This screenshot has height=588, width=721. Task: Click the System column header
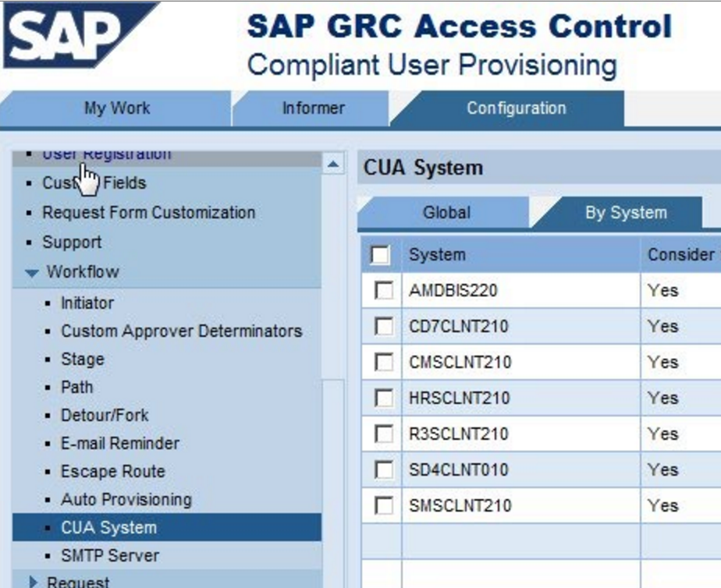pyautogui.click(x=437, y=255)
